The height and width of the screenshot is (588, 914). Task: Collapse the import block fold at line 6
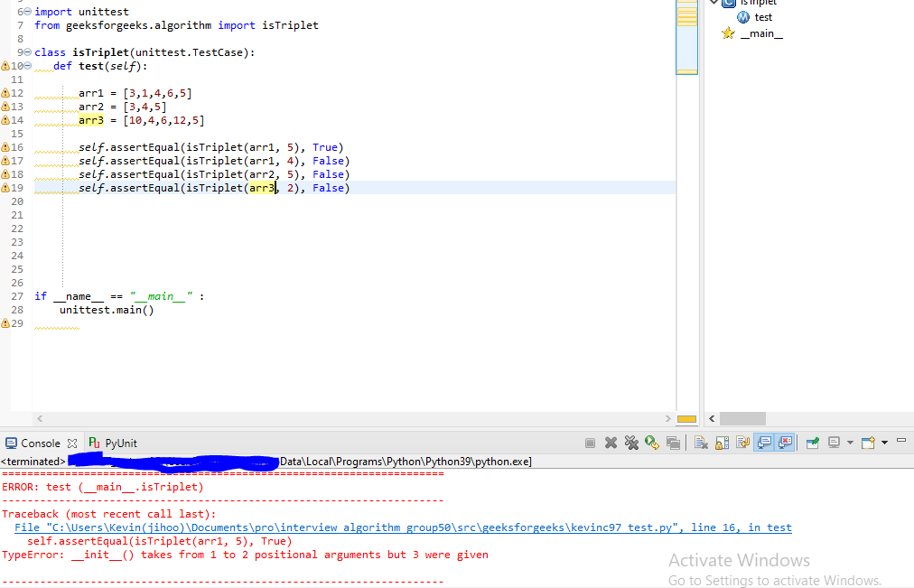click(27, 12)
